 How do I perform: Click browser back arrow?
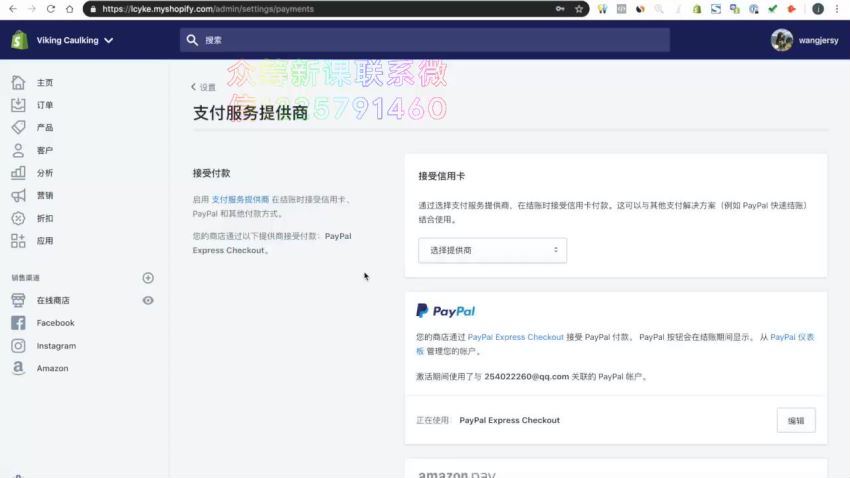(13, 9)
